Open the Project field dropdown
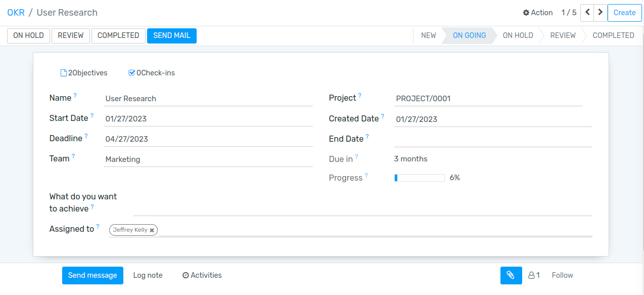The width and height of the screenshot is (644, 295). tap(488, 99)
